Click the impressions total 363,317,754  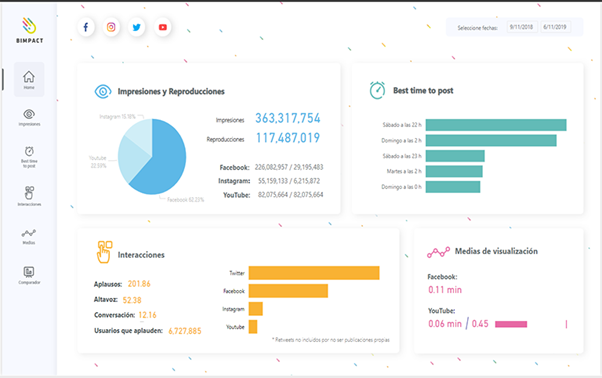[288, 118]
